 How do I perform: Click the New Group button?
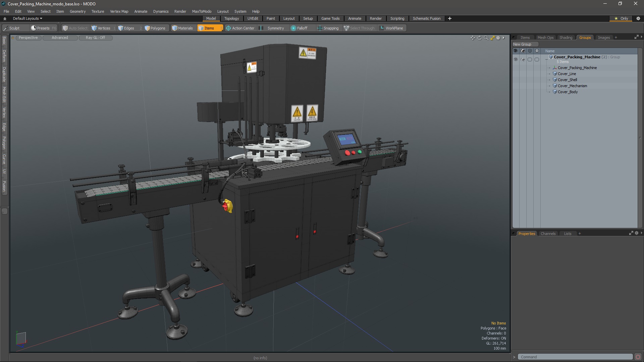[x=522, y=44]
